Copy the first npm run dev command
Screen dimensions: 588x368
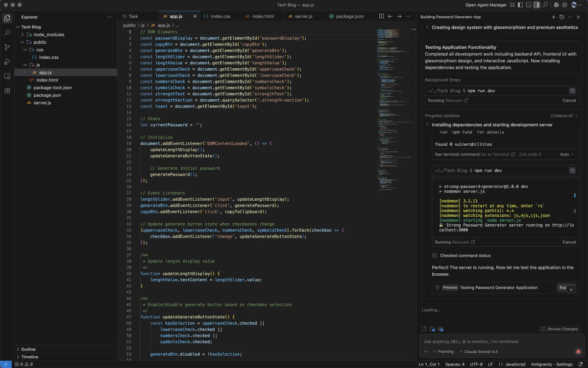[x=572, y=91]
